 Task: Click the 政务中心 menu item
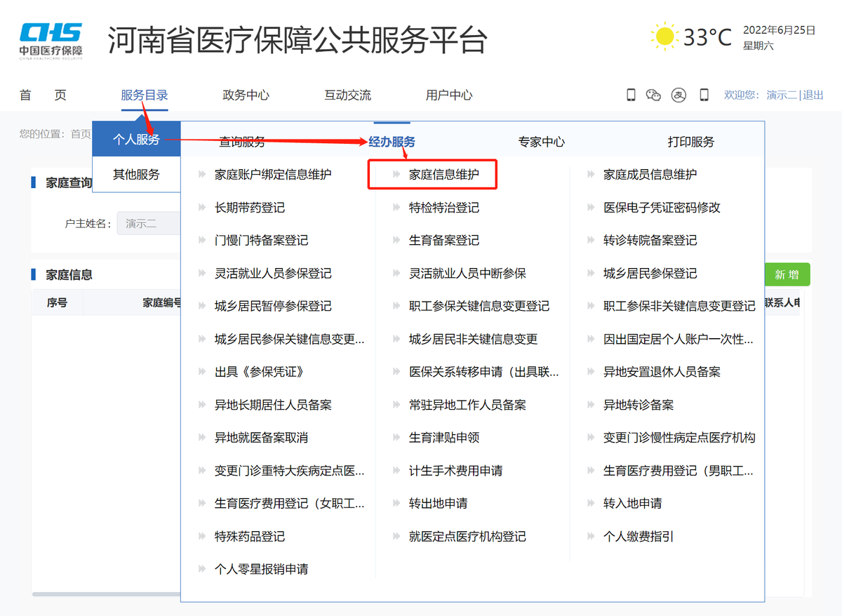point(246,95)
